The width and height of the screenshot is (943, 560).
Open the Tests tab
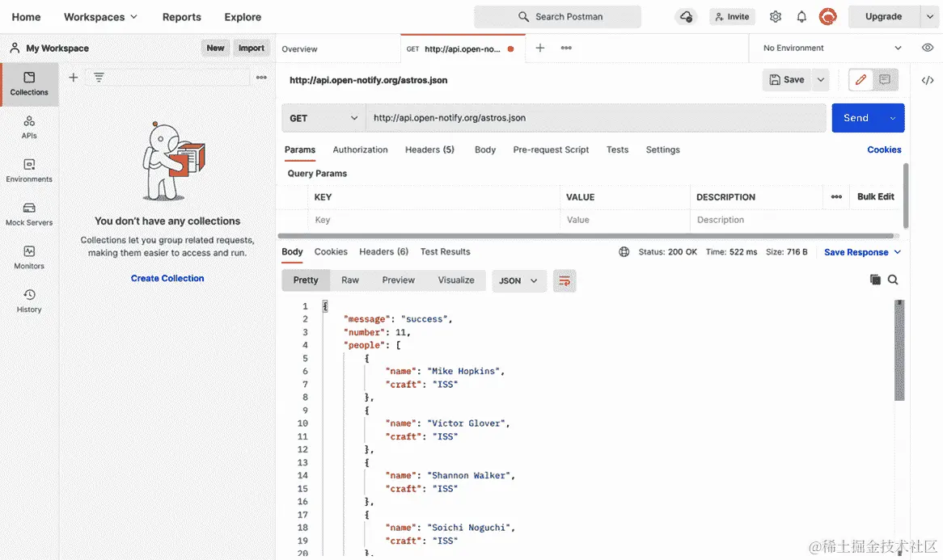click(617, 149)
